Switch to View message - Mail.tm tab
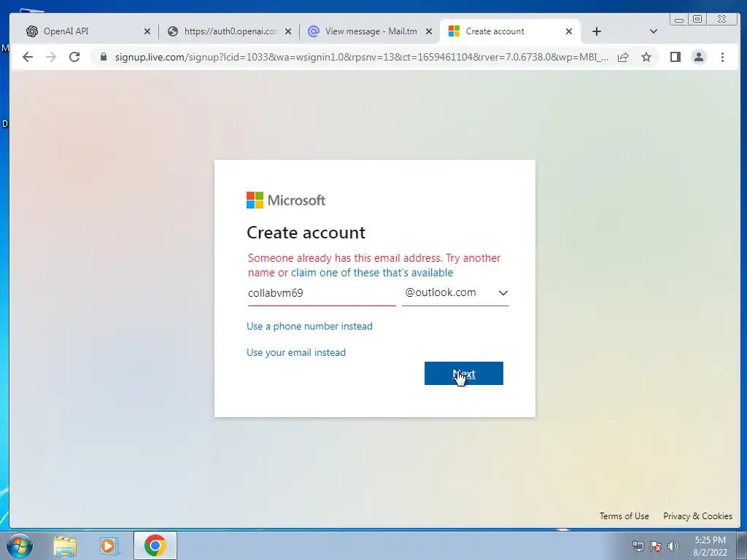Screen dimensions: 747x560 [371, 31]
